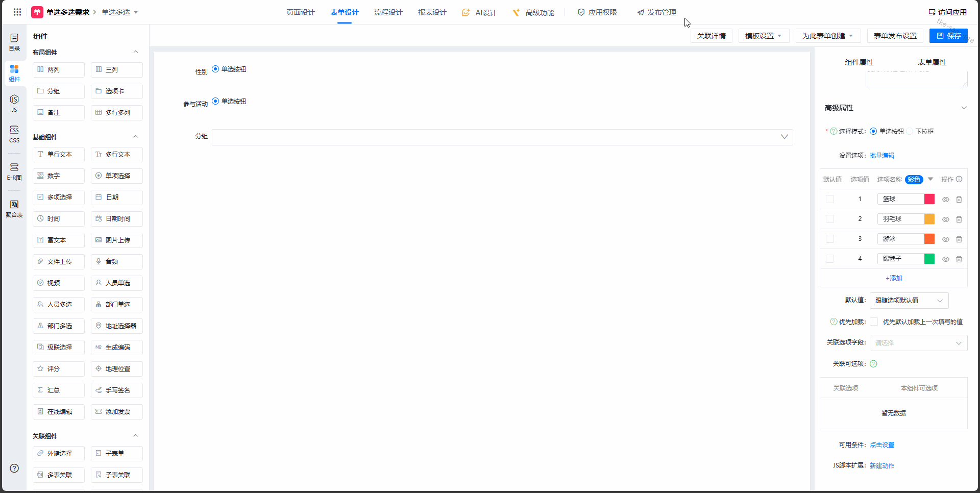
Task: Open the 聚合表 sidebar panel
Action: tap(14, 208)
